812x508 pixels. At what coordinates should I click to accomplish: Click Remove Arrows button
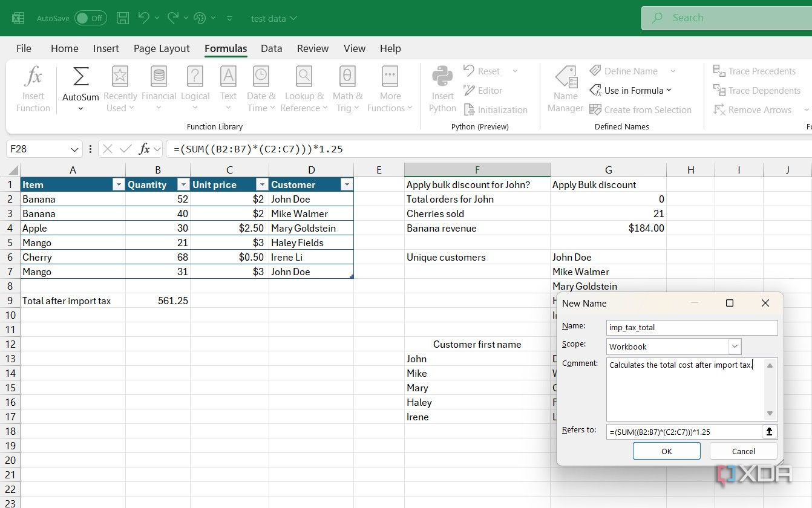click(752, 110)
